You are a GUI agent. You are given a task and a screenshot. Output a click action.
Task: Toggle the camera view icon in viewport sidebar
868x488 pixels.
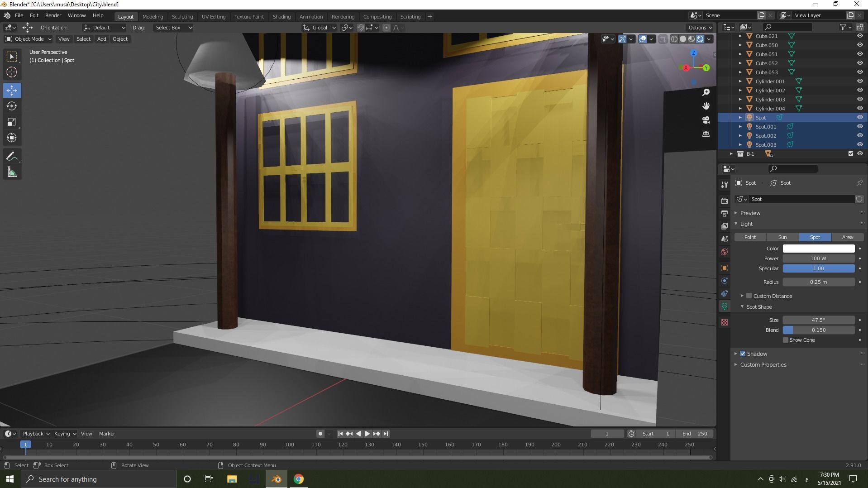click(706, 120)
